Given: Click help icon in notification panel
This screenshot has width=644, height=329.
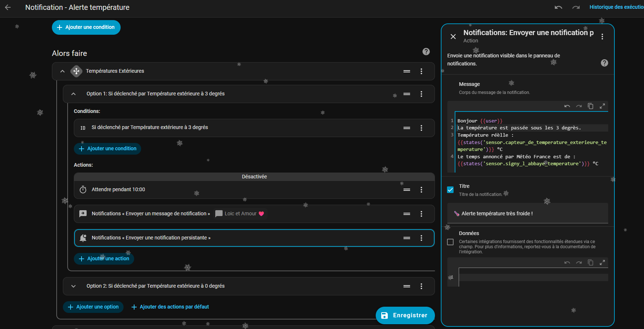Looking at the screenshot, I should pos(604,63).
